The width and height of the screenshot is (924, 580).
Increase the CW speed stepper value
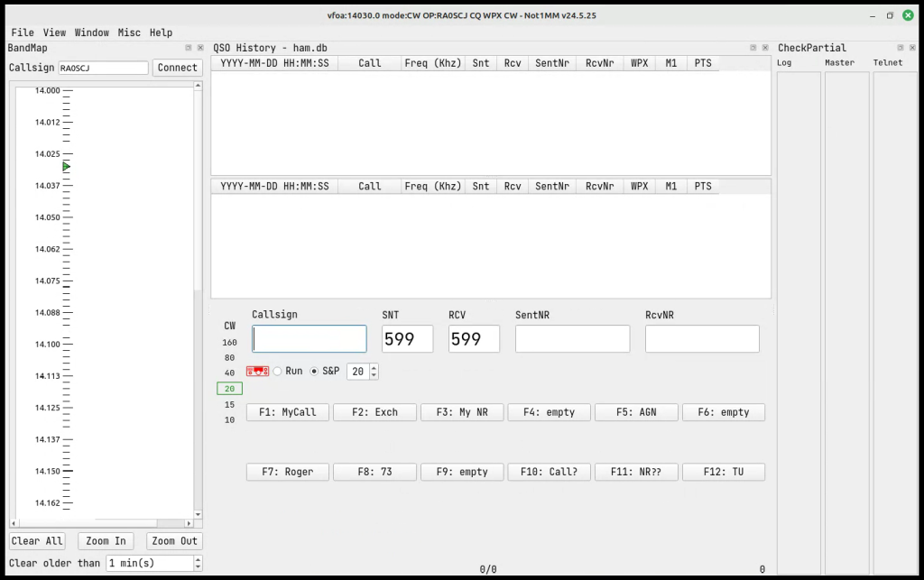tap(374, 368)
